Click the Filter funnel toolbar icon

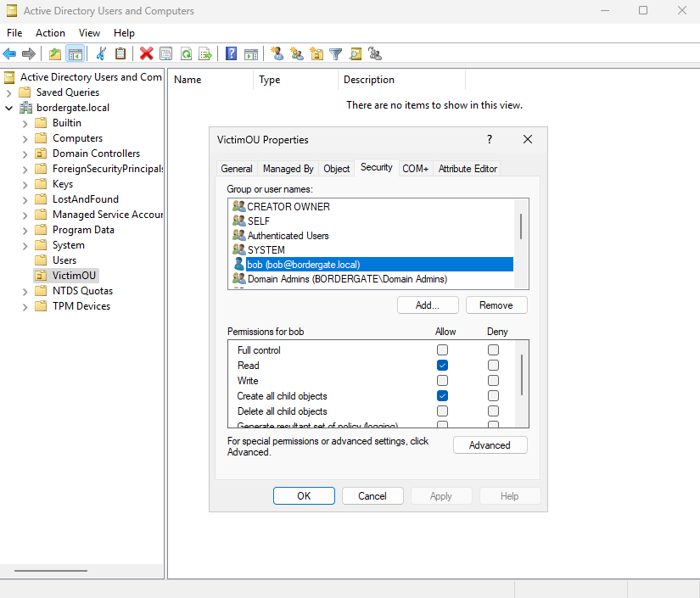tap(336, 53)
